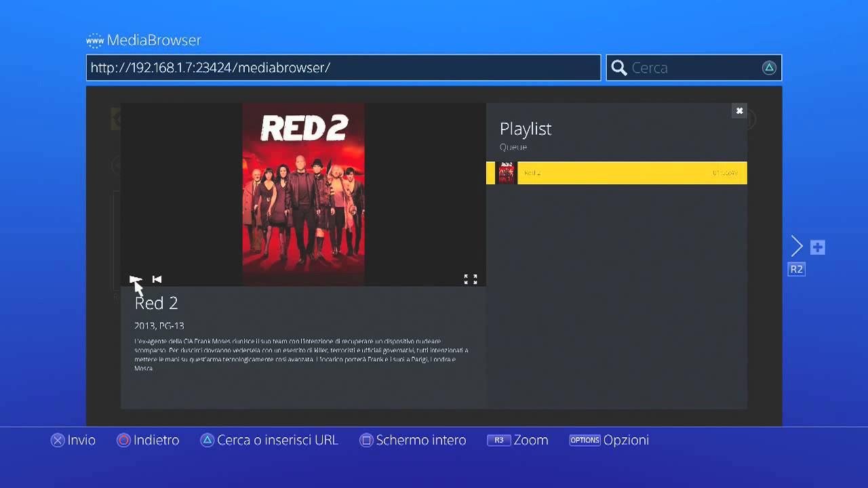Click the Invio hint in the bottom bar
Viewport: 868px width, 488px height.
pyautogui.click(x=73, y=440)
